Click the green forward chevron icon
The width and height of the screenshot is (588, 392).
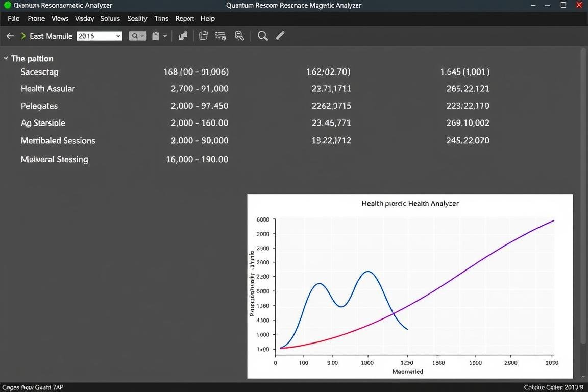23,36
